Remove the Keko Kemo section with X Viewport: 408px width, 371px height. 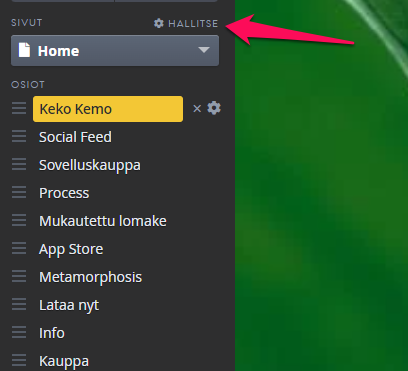[x=197, y=109]
